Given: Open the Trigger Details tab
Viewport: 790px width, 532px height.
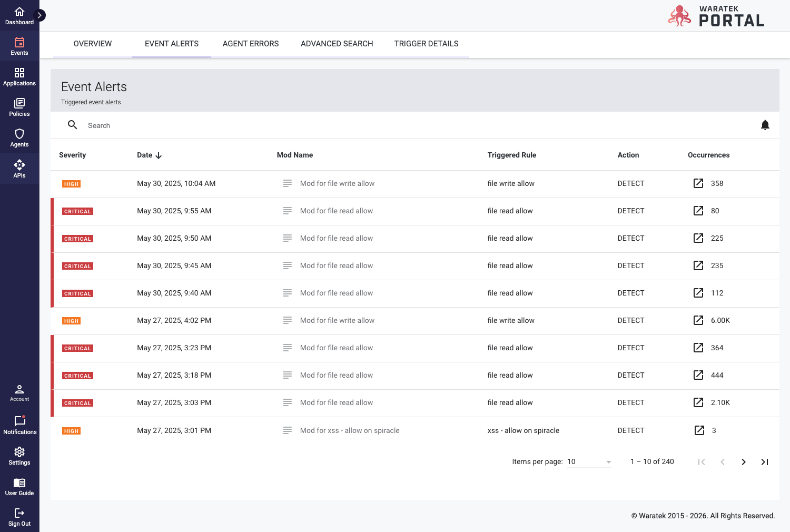Looking at the screenshot, I should [x=426, y=44].
